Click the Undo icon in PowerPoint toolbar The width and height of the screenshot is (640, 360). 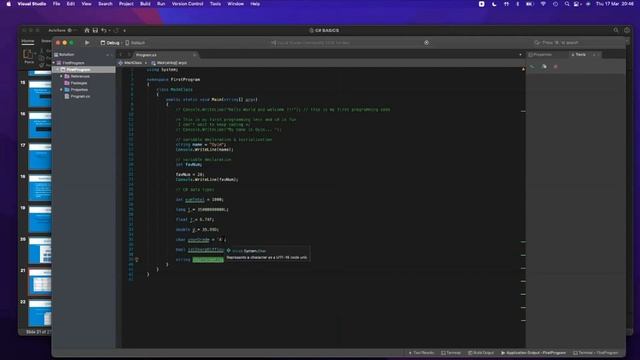pyautogui.click(x=104, y=30)
